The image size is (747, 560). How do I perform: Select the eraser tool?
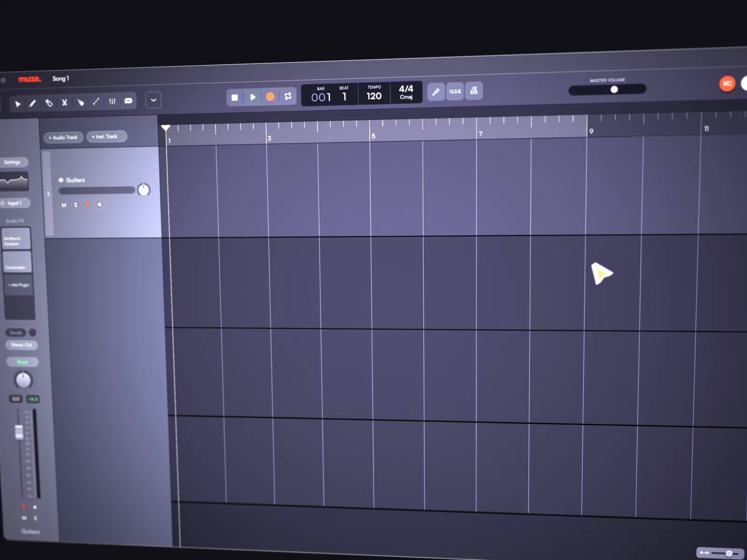49,103
